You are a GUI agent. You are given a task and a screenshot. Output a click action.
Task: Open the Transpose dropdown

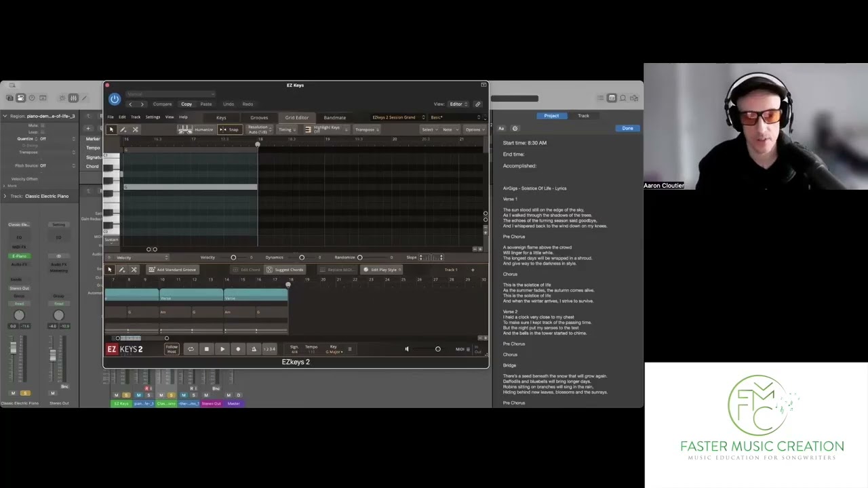tap(366, 129)
